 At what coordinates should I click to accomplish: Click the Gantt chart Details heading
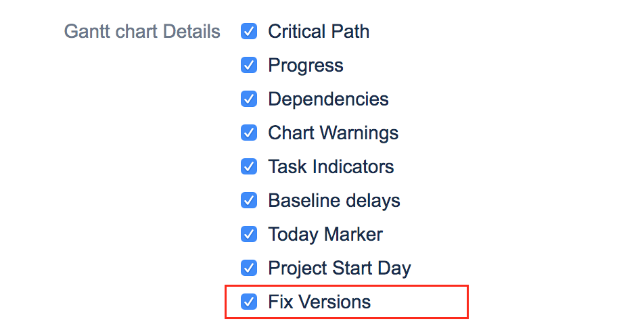(142, 31)
